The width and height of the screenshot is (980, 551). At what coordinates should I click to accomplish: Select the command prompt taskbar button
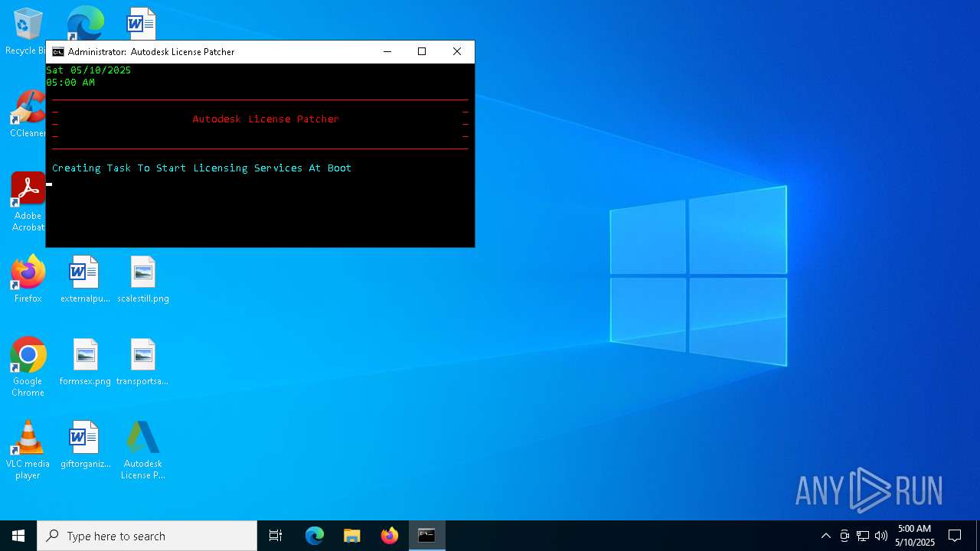[427, 536]
